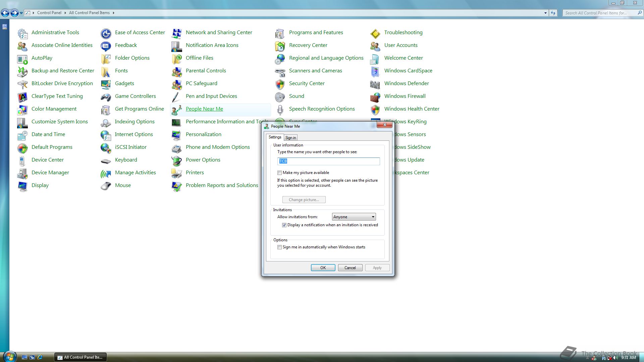This screenshot has height=362, width=644.
Task: Go back with the Back arrow button
Action: click(x=5, y=13)
